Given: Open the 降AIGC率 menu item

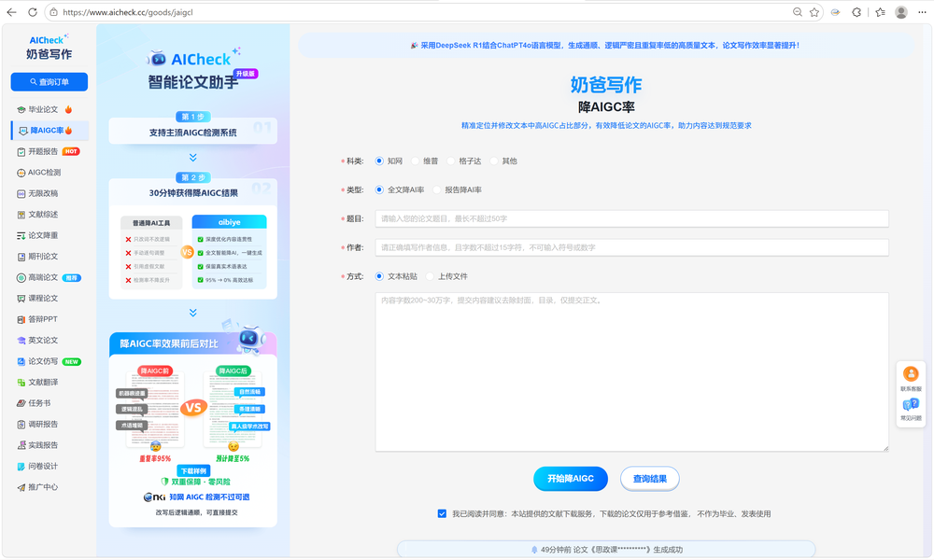Looking at the screenshot, I should point(50,131).
